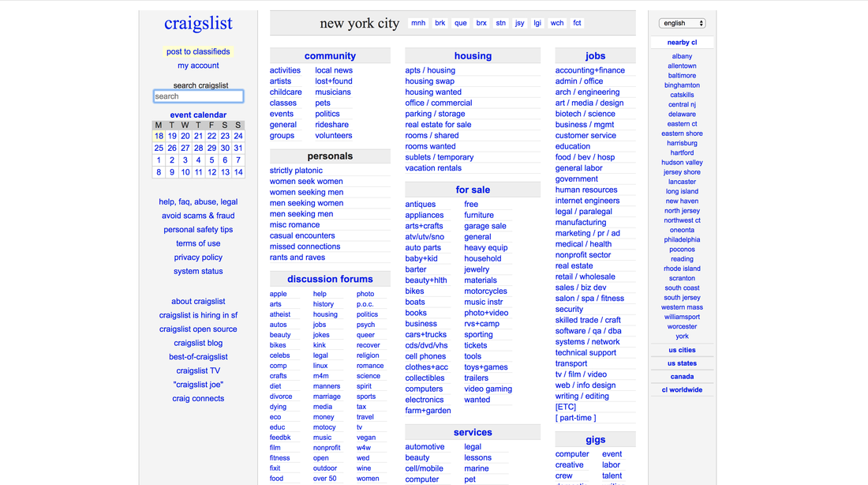Open cars+trucks in for sale

coord(425,335)
